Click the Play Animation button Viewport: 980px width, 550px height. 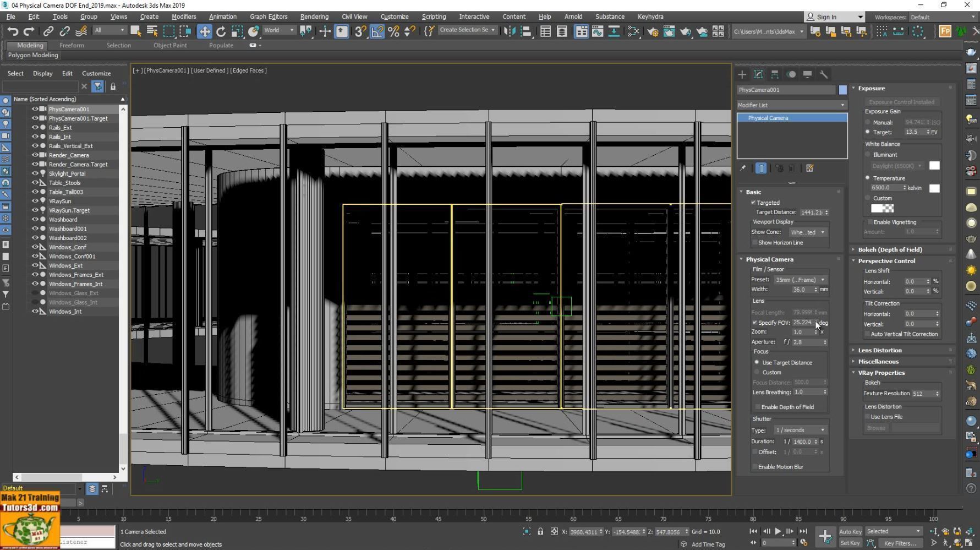point(778,532)
